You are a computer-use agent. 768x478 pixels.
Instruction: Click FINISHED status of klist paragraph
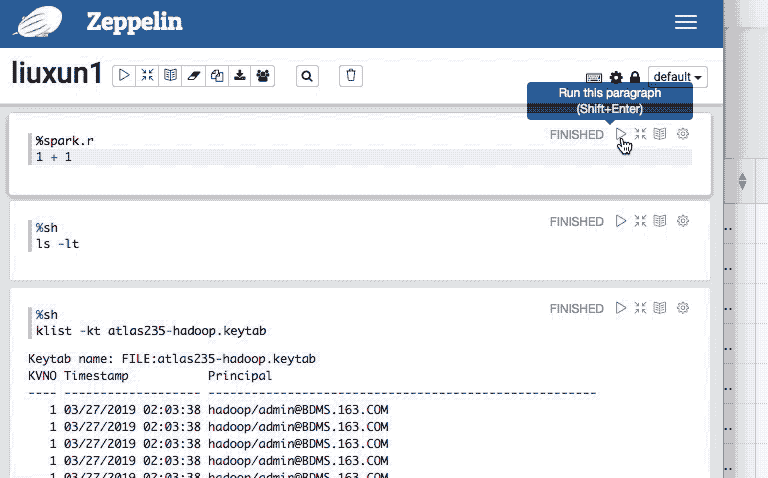pos(576,309)
